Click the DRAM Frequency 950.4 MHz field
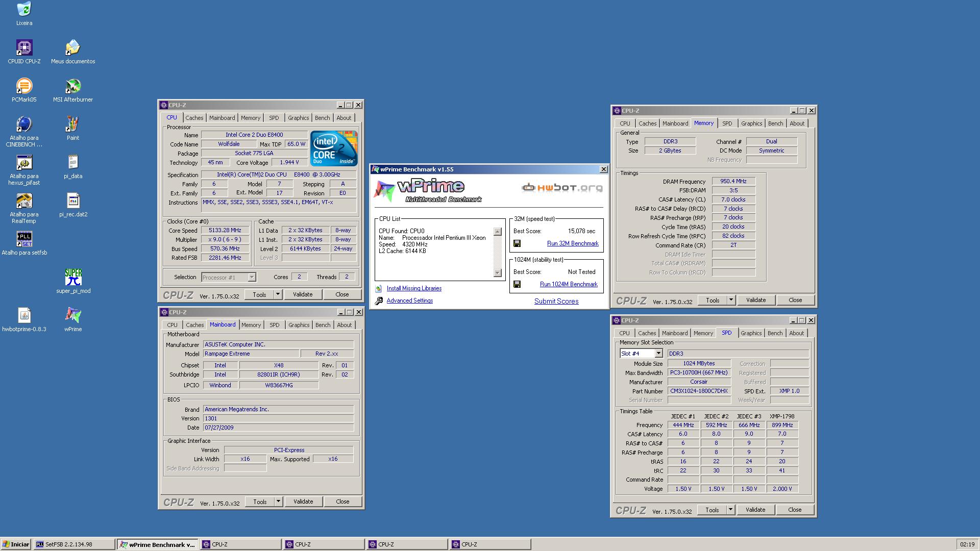This screenshot has width=980, height=551. click(x=733, y=181)
